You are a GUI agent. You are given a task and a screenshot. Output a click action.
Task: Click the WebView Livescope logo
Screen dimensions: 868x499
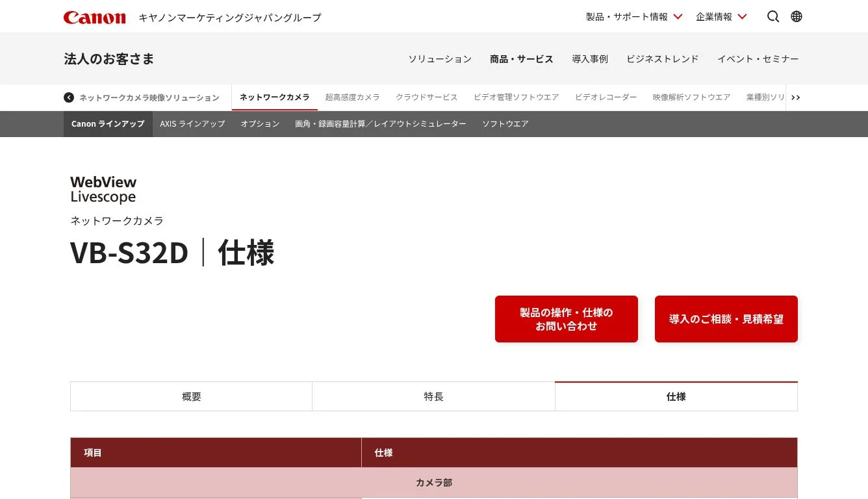tap(103, 190)
